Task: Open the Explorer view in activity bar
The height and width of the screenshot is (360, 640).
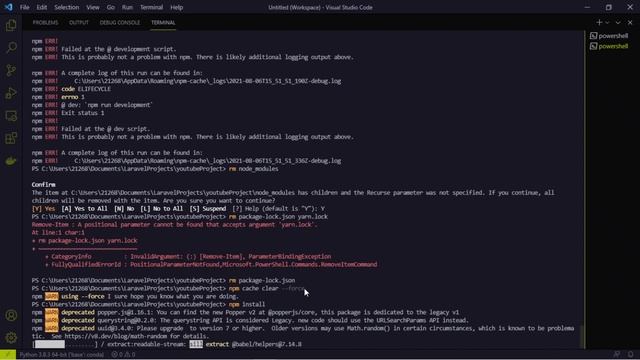Action: [x=11, y=25]
